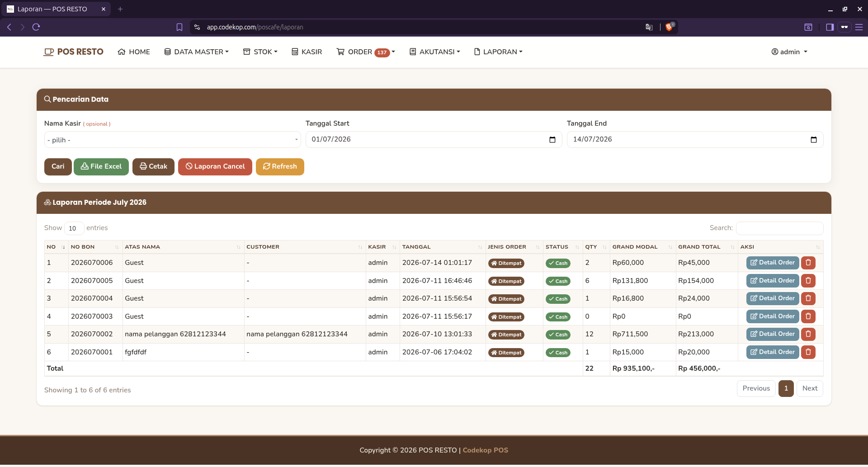
Task: Toggle the browser sidebar panel icon
Action: click(830, 27)
